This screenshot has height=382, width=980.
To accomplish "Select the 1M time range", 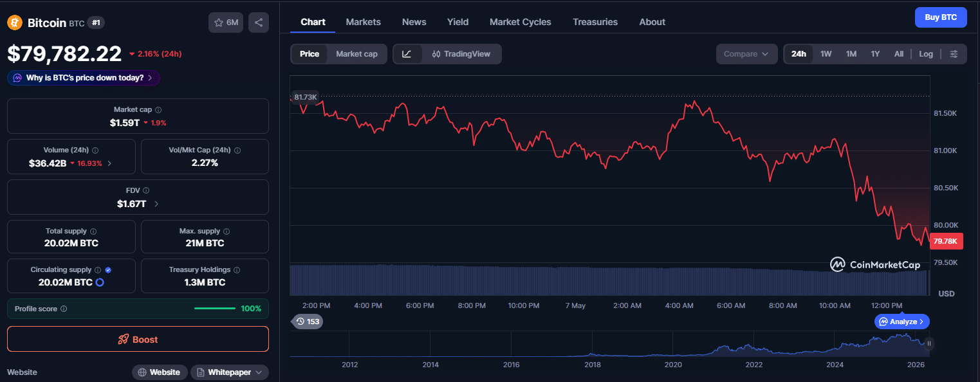I will [x=851, y=54].
